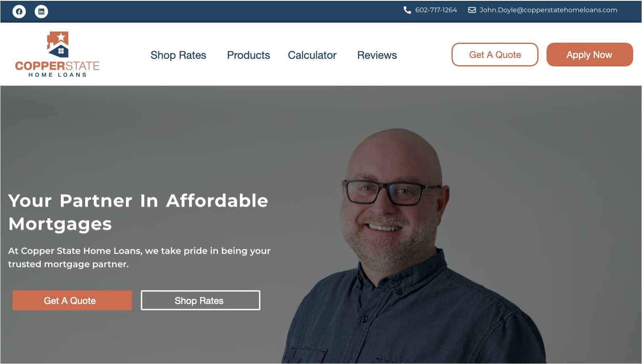Click the email envelope icon
This screenshot has height=364, width=642.
(472, 10)
